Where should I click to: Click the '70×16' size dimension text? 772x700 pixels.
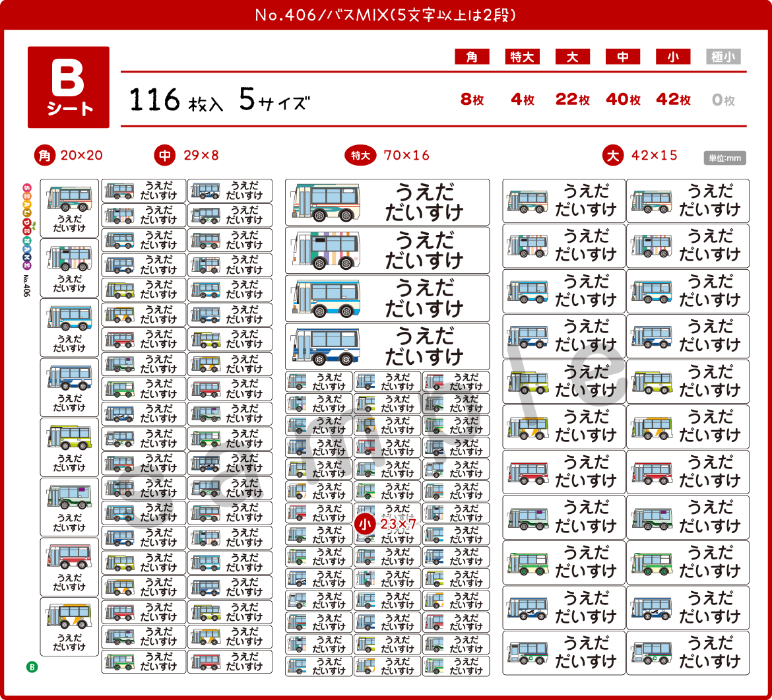tap(406, 156)
